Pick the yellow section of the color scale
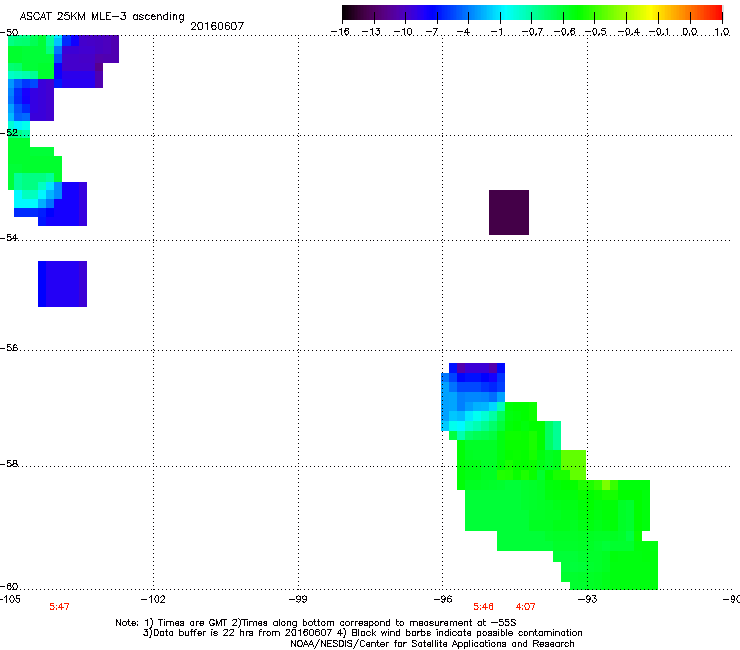Screen dimensions: 740x650 [x=652, y=12]
